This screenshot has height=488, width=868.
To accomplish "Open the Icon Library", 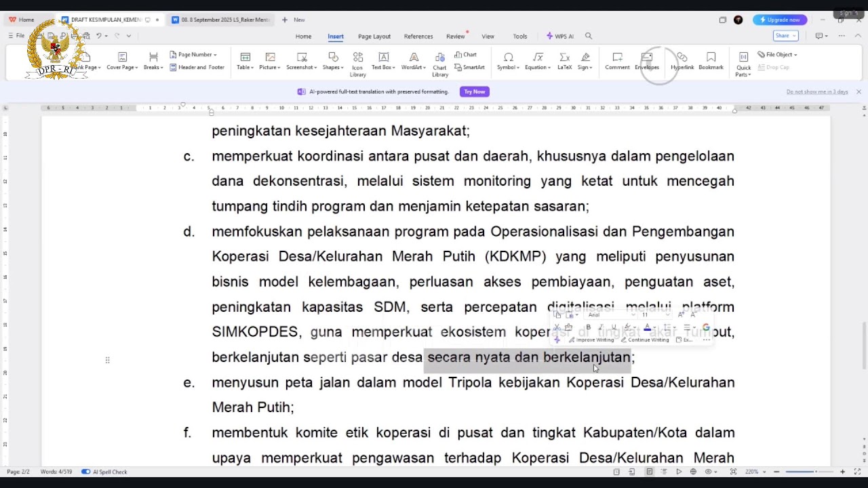I will tap(357, 64).
